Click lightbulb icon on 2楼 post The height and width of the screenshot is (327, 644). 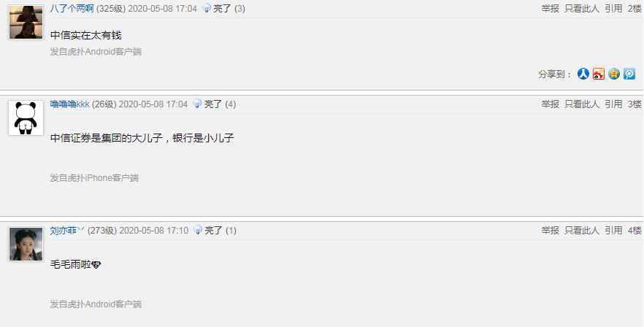207,8
